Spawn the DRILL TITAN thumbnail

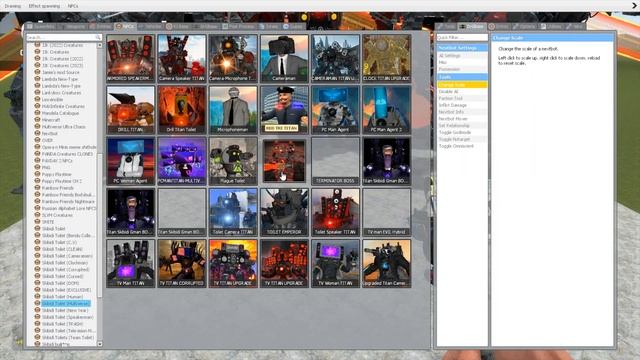tap(131, 109)
